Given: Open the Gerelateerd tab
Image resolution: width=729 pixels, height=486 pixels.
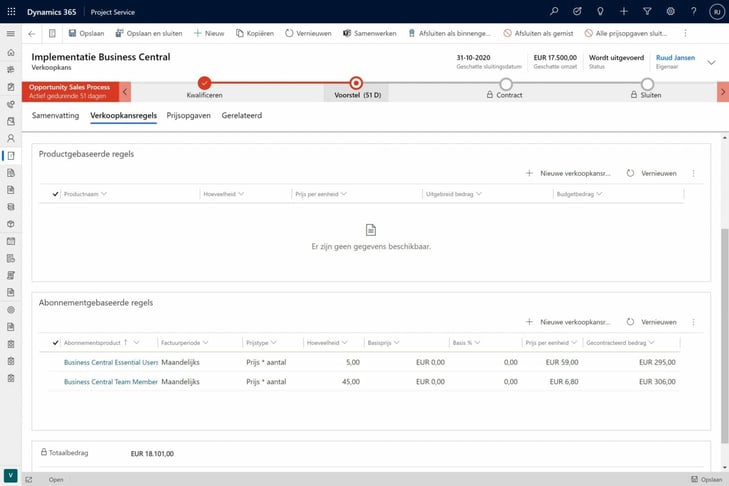Looking at the screenshot, I should (x=242, y=115).
